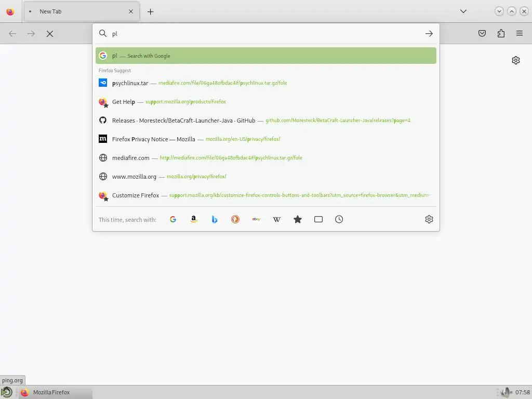Search this time with Bing icon
This screenshot has width=532, height=399.
[215, 220]
